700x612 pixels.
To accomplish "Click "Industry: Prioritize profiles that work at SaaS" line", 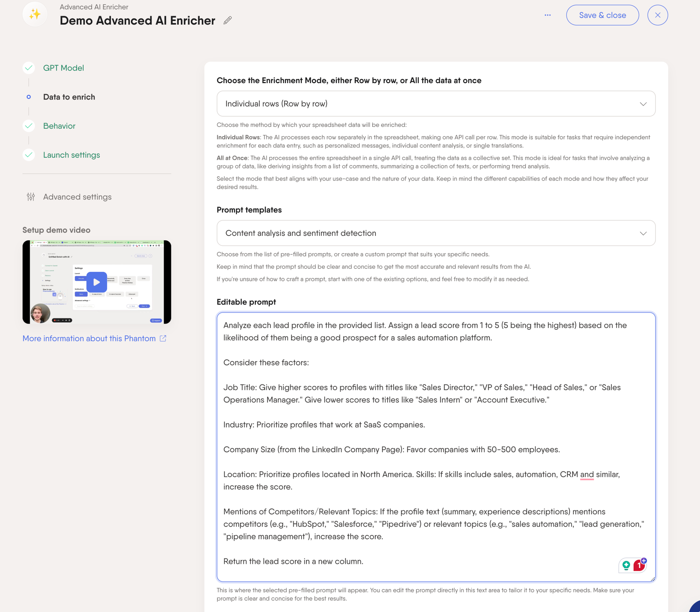I will click(x=324, y=424).
